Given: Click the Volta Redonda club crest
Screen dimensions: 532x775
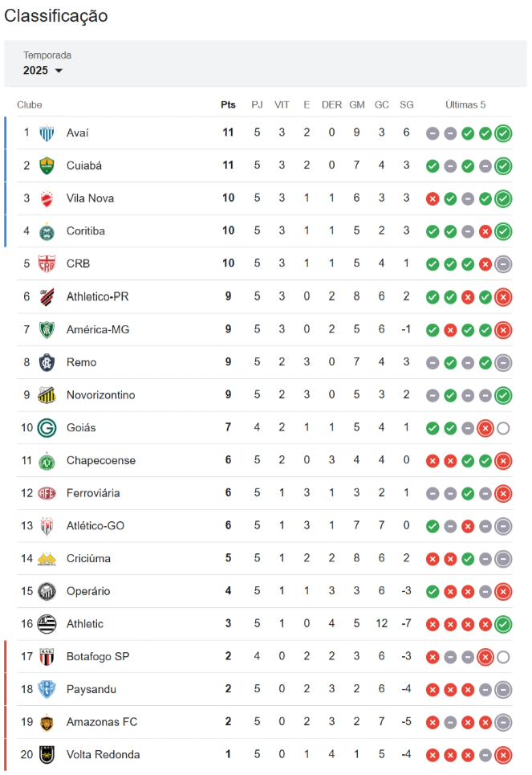Looking at the screenshot, I should (47, 755).
